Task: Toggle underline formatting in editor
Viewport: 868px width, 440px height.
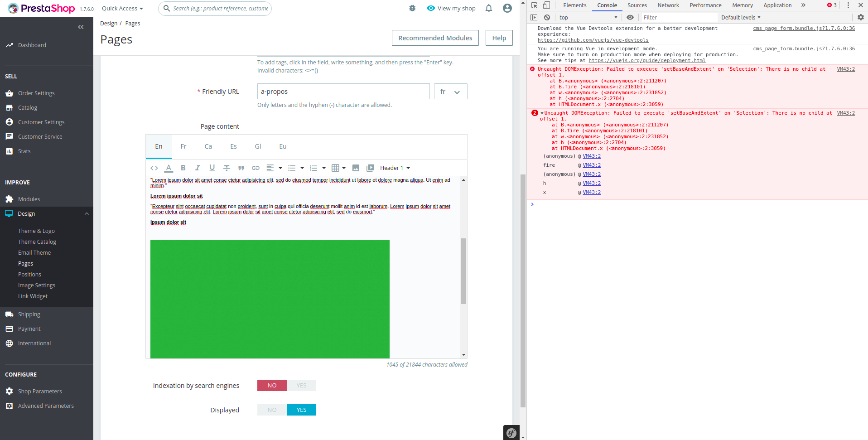Action: coord(212,168)
